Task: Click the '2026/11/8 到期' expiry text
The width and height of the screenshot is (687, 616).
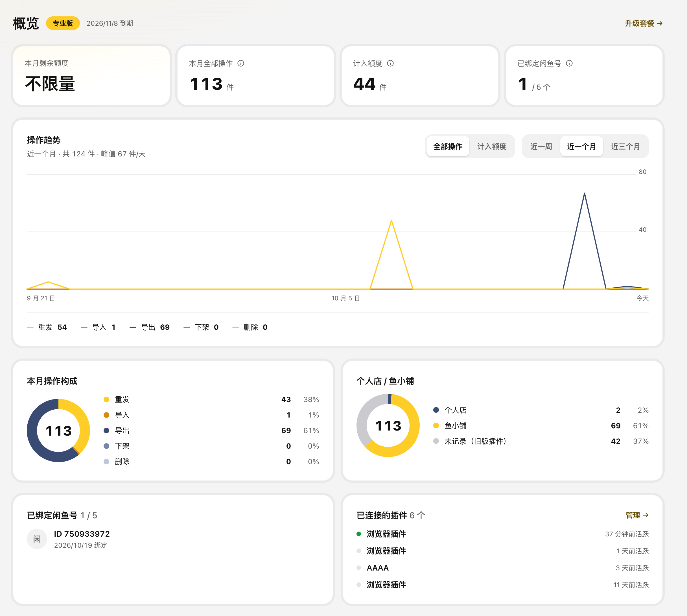Action: coord(110,23)
